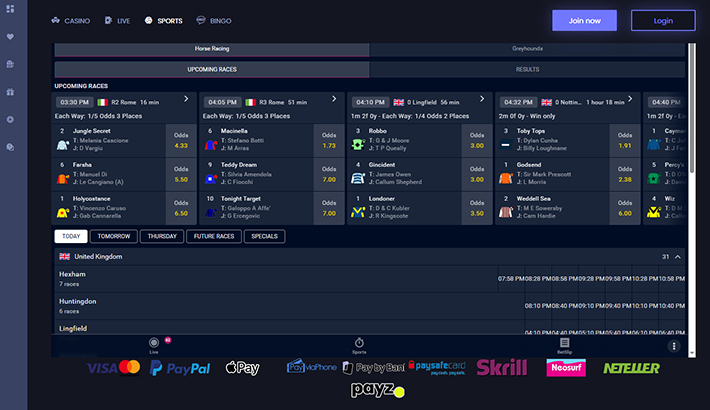Click the Live icon in top navigation

click(x=108, y=20)
